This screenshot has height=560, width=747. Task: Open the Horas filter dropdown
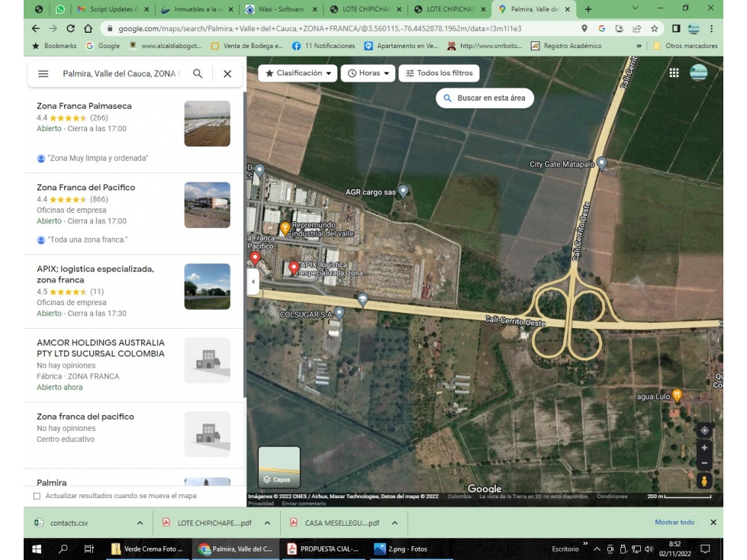click(x=369, y=73)
